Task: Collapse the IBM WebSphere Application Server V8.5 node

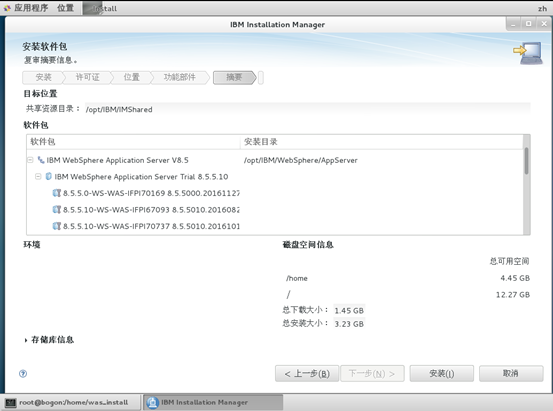Action: (30, 160)
